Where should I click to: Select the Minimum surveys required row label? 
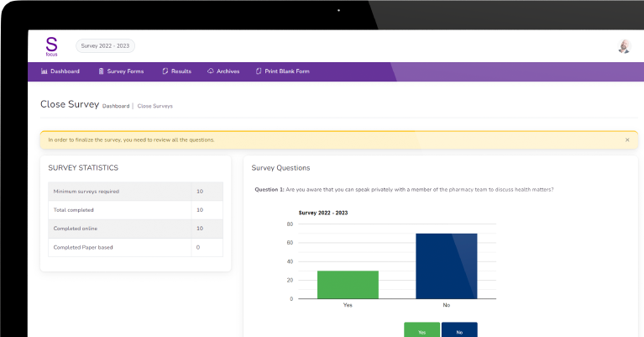pyautogui.click(x=86, y=192)
